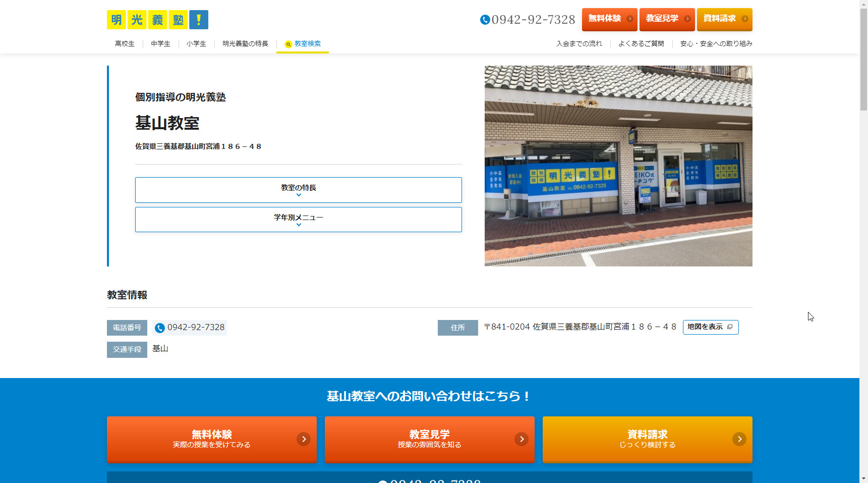Click the 住所 label
868x483 pixels.
(x=458, y=328)
